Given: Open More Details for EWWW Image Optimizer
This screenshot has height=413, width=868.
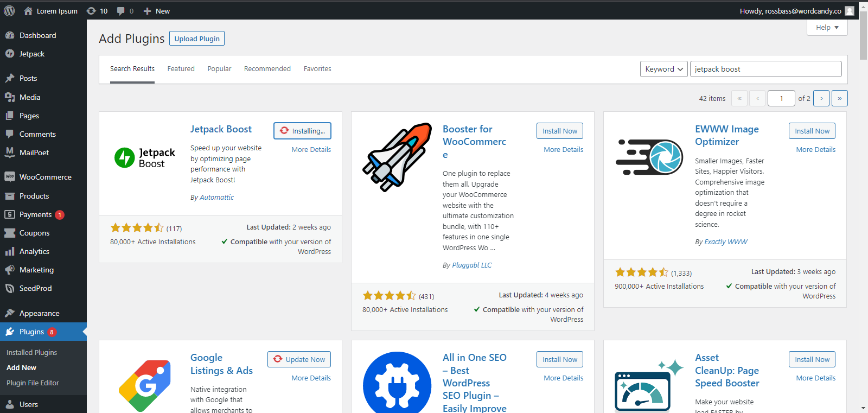Looking at the screenshot, I should pos(815,150).
